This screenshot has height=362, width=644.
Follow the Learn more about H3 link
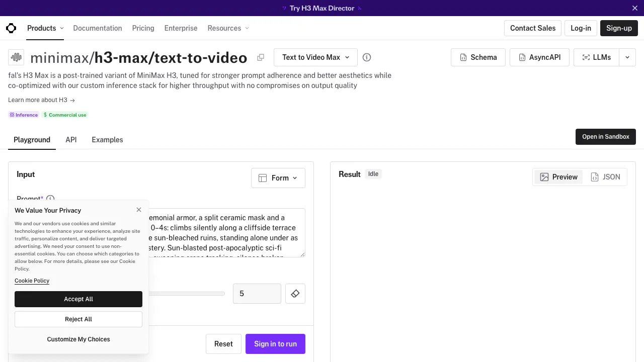tap(42, 100)
